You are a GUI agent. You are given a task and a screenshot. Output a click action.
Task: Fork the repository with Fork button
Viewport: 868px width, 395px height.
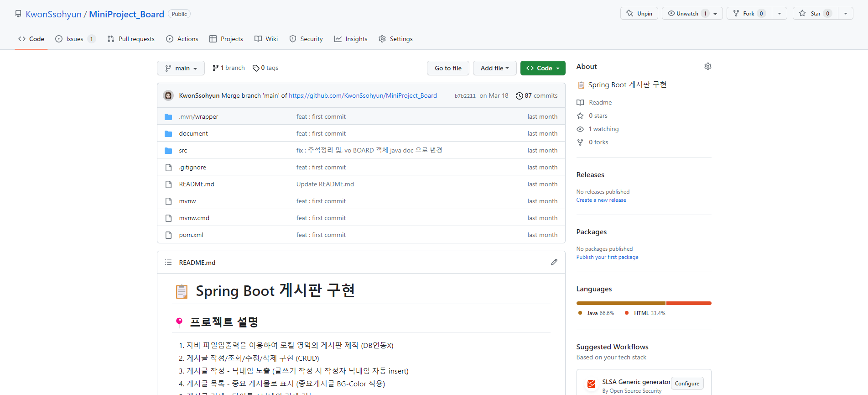point(749,13)
